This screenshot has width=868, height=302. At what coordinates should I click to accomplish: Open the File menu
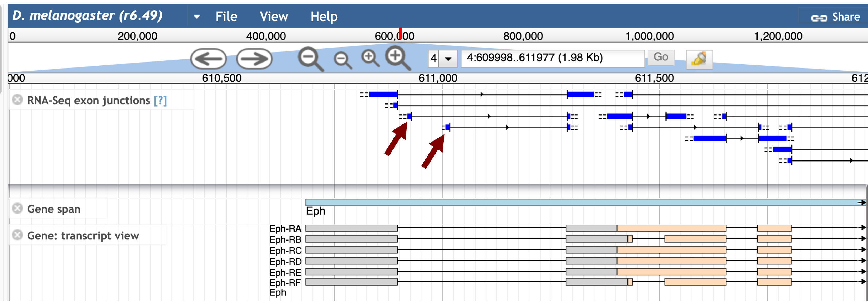click(x=226, y=17)
